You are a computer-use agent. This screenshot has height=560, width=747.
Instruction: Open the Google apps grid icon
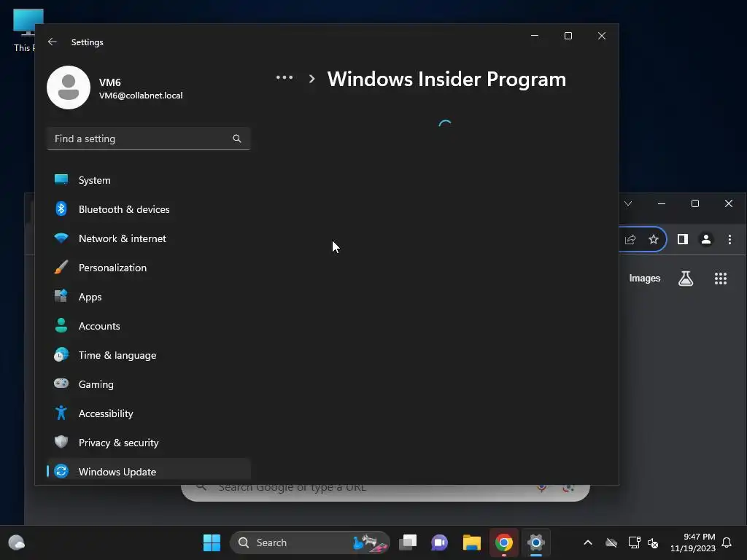coord(720,279)
